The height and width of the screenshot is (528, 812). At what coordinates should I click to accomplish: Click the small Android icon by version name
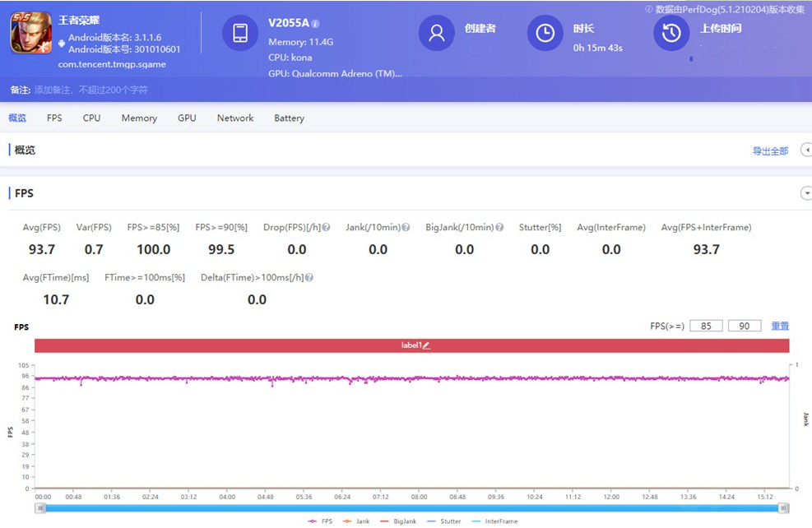coord(62,44)
